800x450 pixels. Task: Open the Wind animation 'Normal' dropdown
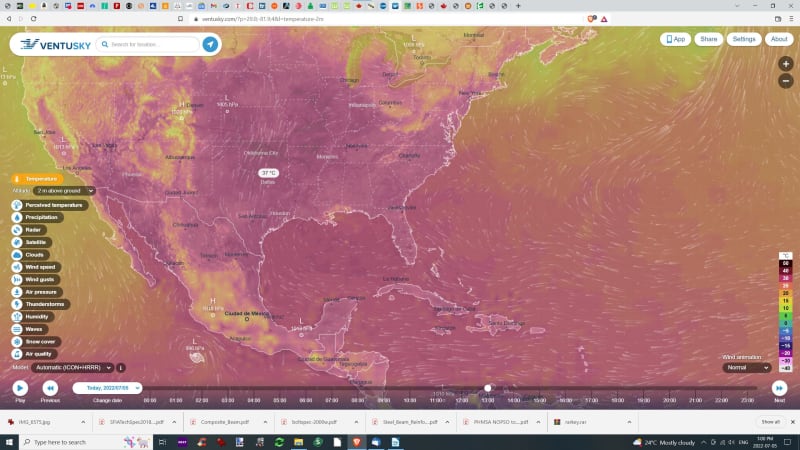click(x=747, y=367)
